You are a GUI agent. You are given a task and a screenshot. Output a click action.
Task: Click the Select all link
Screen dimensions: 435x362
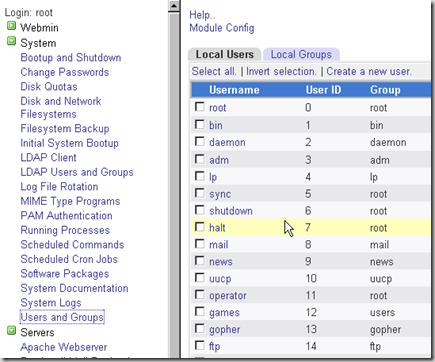click(x=214, y=71)
